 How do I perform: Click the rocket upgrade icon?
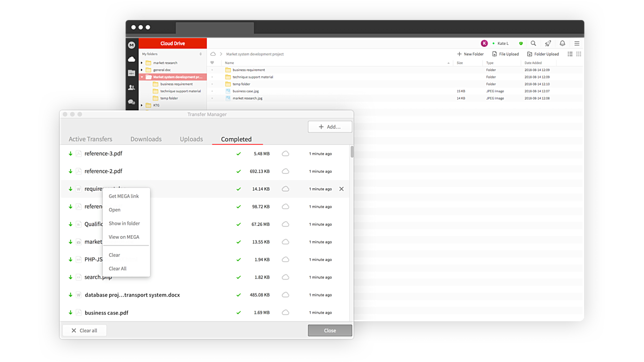click(x=548, y=43)
